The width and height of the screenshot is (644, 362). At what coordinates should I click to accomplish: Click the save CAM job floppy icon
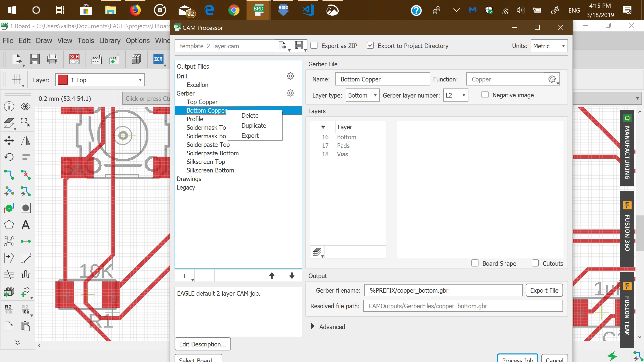[299, 46]
